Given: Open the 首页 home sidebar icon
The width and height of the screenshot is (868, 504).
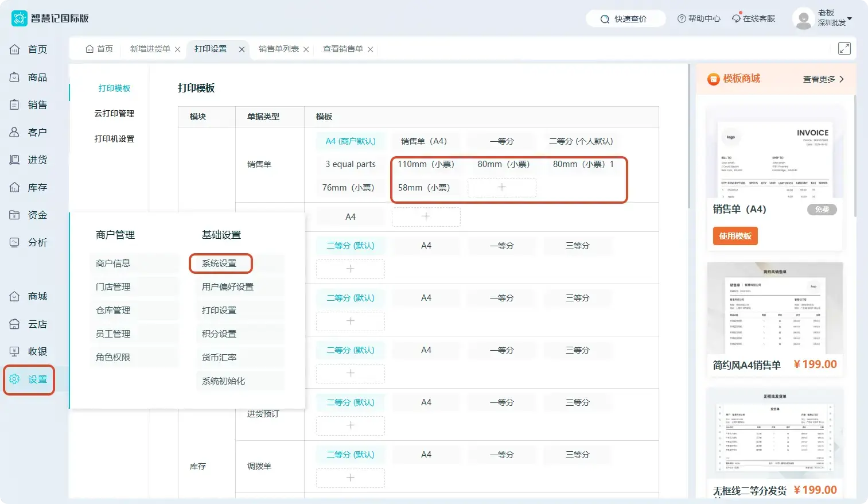Looking at the screenshot, I should pos(15,49).
